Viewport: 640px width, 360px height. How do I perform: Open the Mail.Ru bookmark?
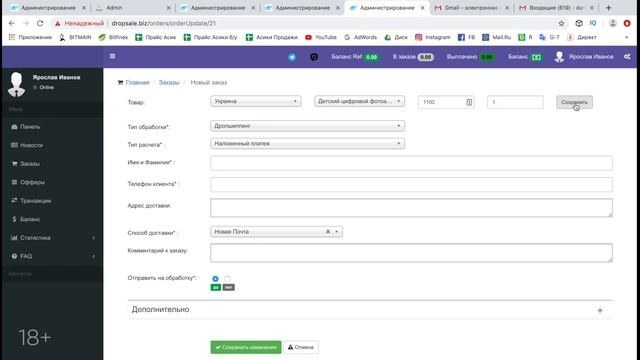(x=496, y=37)
